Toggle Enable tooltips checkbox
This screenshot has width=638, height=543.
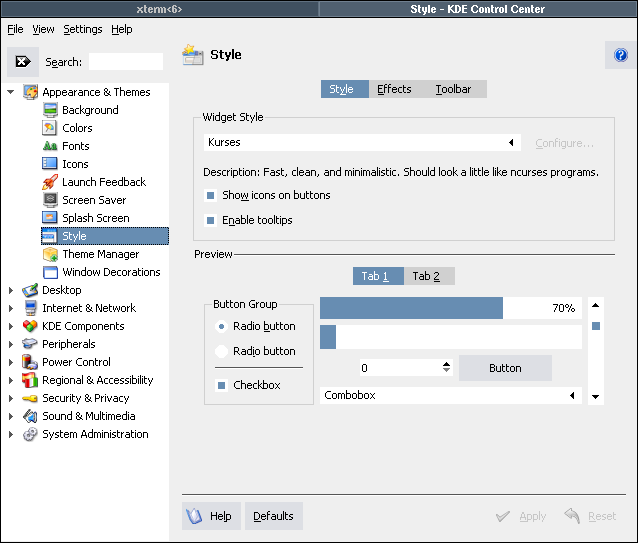[210, 220]
